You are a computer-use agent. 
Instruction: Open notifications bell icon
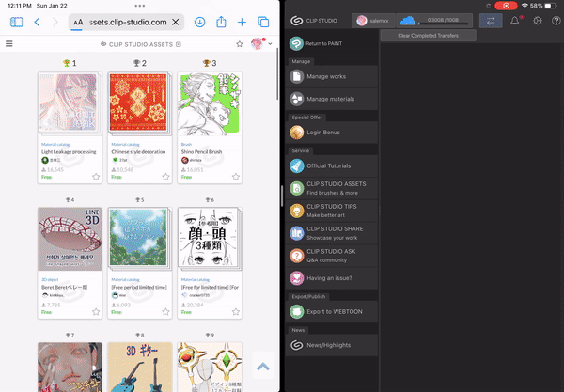(515, 21)
